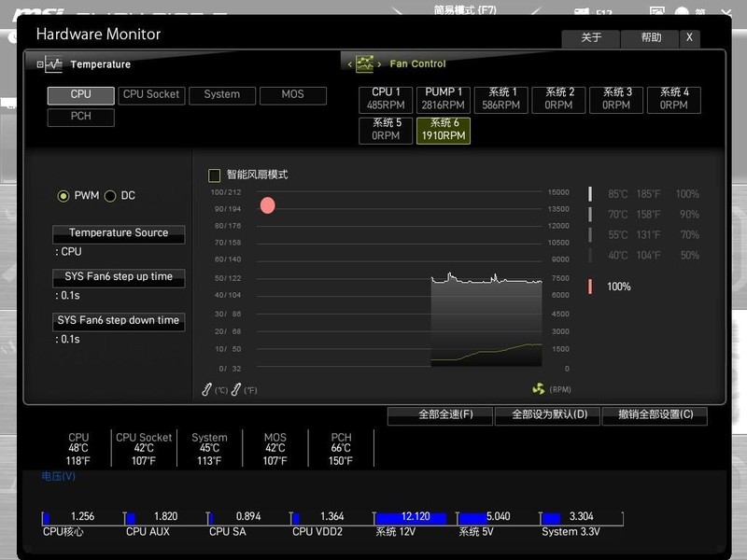This screenshot has width=747, height=560.
Task: Click the Fahrenheit thermometer icon below graph
Action: (236, 389)
